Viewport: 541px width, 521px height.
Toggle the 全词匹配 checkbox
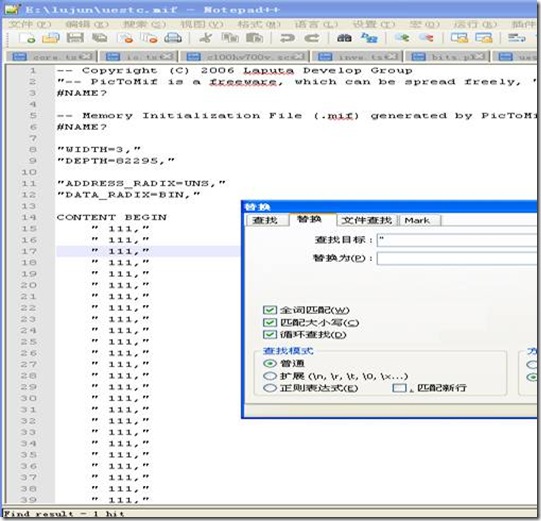click(x=269, y=310)
